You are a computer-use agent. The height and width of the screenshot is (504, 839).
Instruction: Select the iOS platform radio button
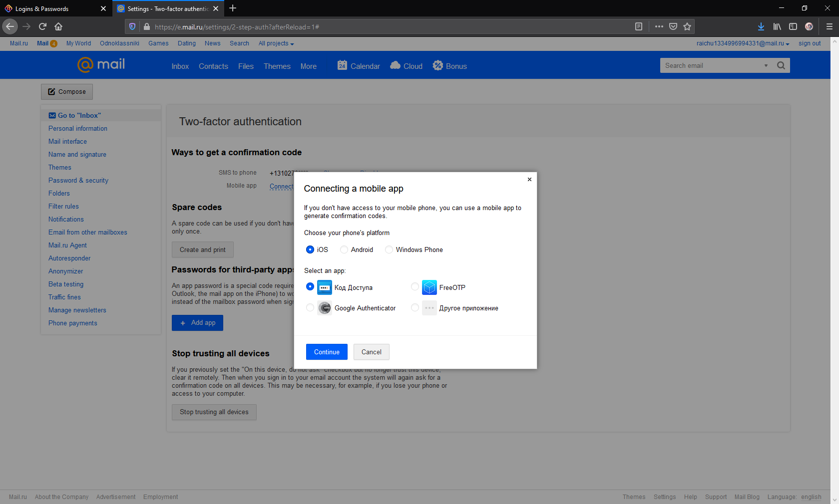pos(310,250)
